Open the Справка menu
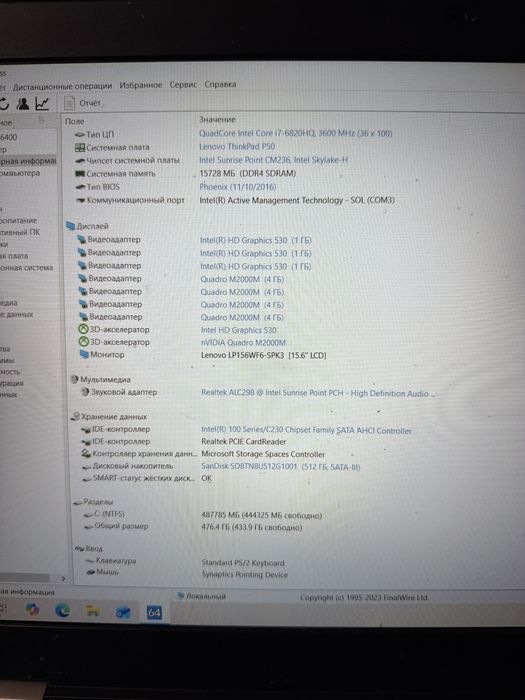Image resolution: width=525 pixels, height=700 pixels. point(220,84)
